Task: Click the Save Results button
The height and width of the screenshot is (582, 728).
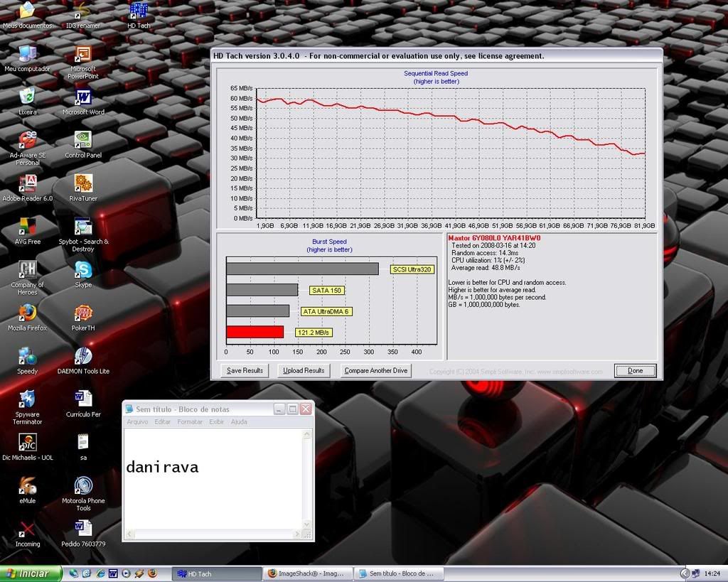Action: point(245,370)
